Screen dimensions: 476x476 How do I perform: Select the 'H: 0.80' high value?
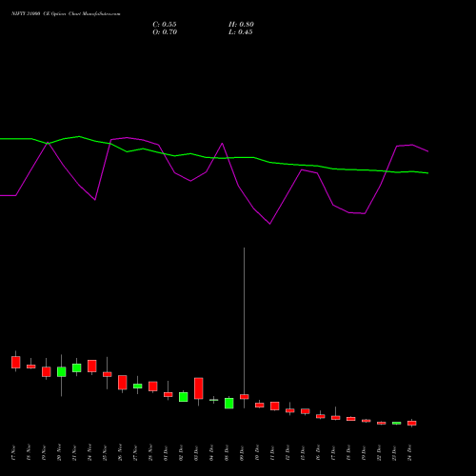tap(241, 25)
